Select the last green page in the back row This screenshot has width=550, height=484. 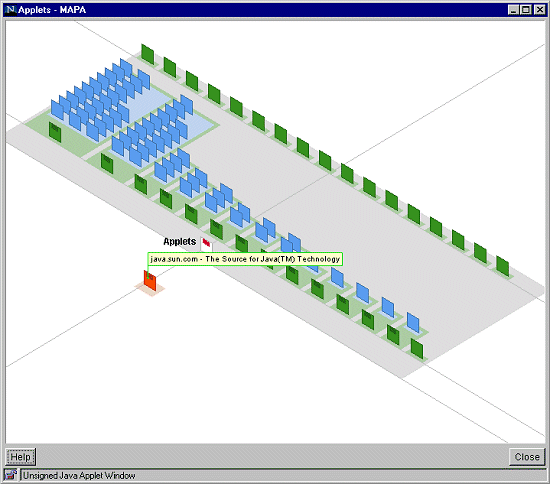[x=502, y=266]
